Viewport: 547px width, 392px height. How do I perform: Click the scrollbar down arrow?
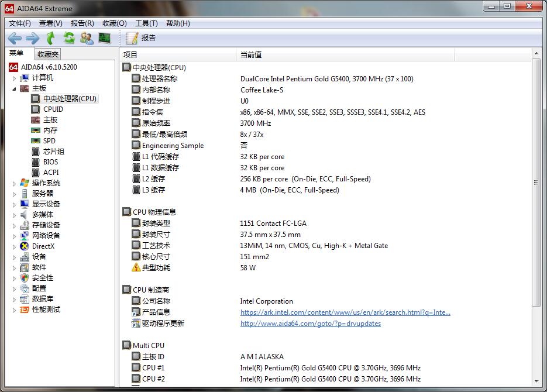coord(536,381)
